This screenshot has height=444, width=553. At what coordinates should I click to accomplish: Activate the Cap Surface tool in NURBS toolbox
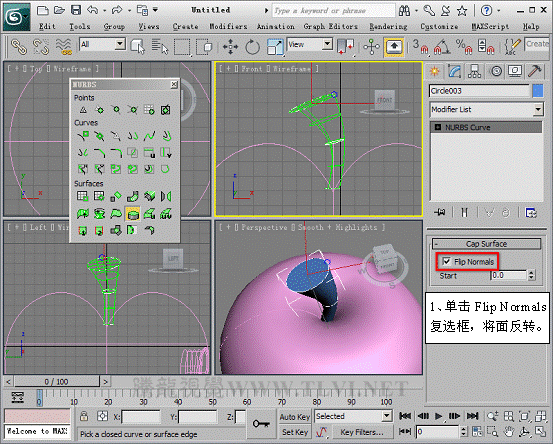click(x=133, y=214)
